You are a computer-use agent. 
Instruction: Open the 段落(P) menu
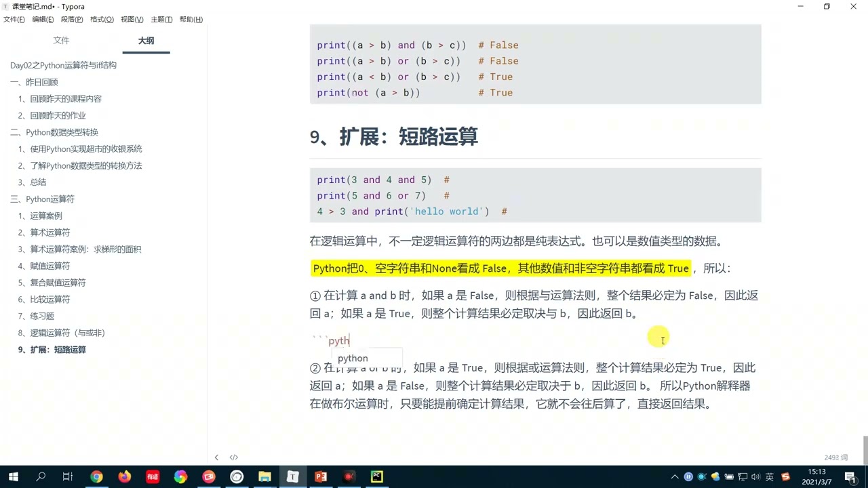72,20
